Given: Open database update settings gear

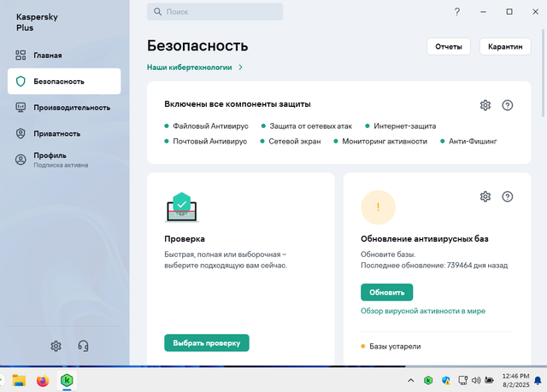Looking at the screenshot, I should coord(485,196).
